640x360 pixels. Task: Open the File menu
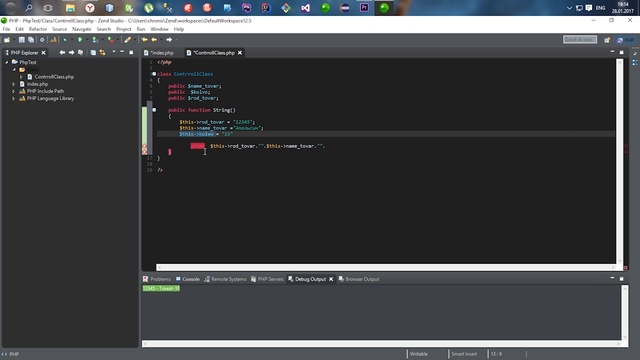click(x=6, y=29)
